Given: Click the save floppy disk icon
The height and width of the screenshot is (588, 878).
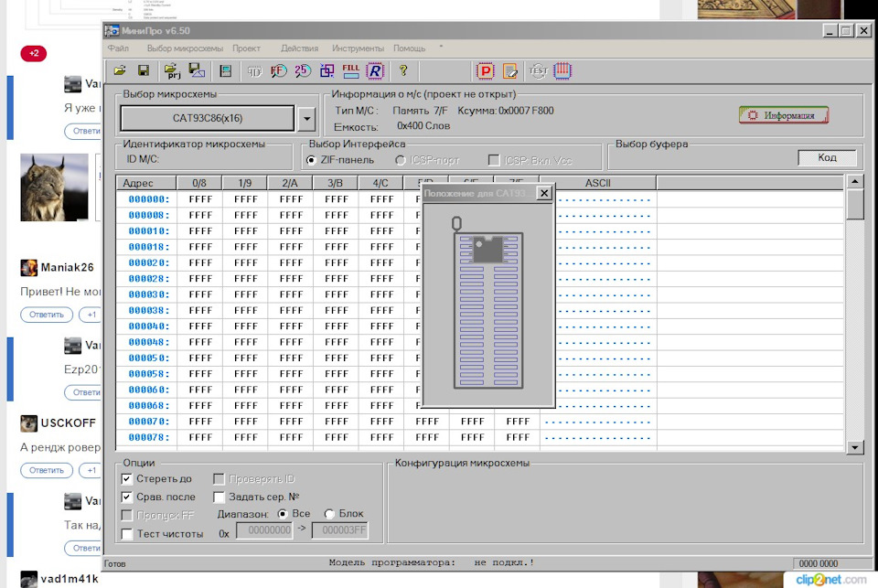Looking at the screenshot, I should [x=144, y=70].
